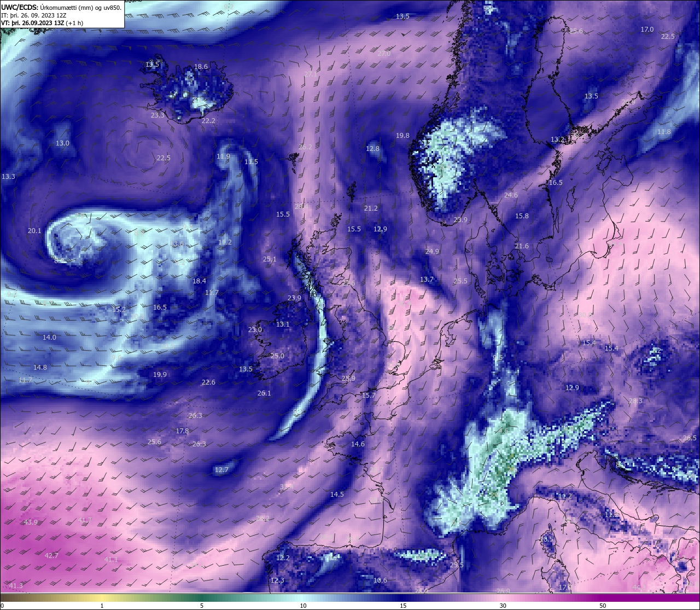
Task: Click the 18.4 value in the Atlantic
Action: [x=199, y=281]
